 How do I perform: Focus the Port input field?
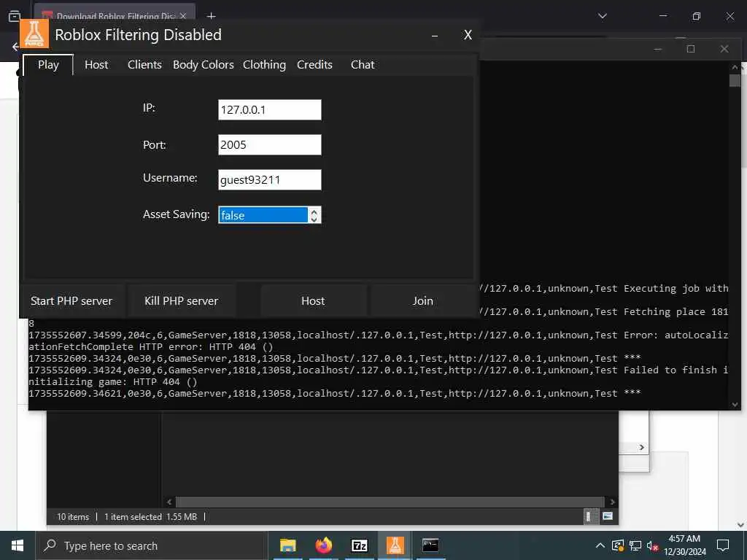pos(270,145)
